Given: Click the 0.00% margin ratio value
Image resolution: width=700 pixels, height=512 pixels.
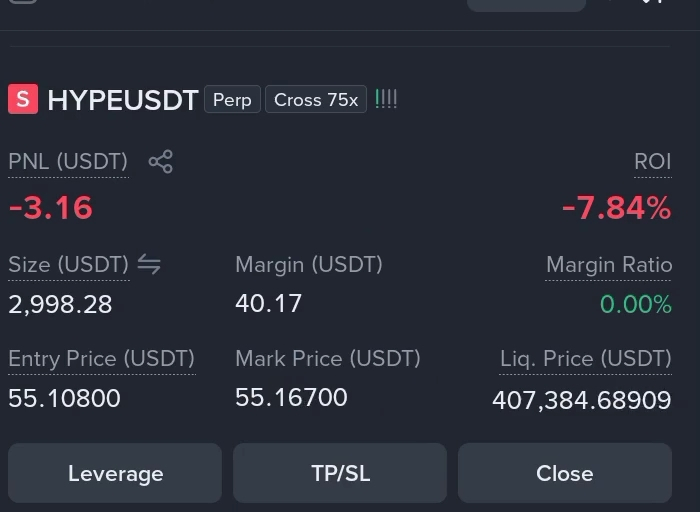Looking at the screenshot, I should (636, 304).
